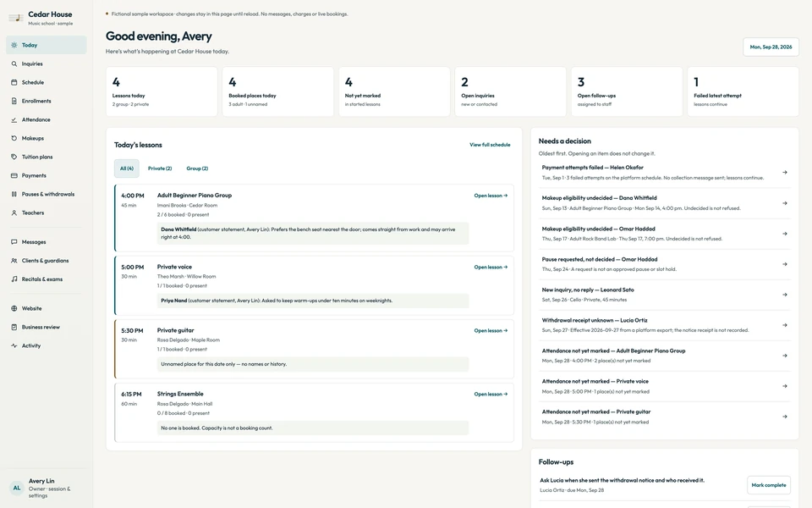Switch to the Private (2) lessons tab
The width and height of the screenshot is (812, 508).
pyautogui.click(x=160, y=168)
